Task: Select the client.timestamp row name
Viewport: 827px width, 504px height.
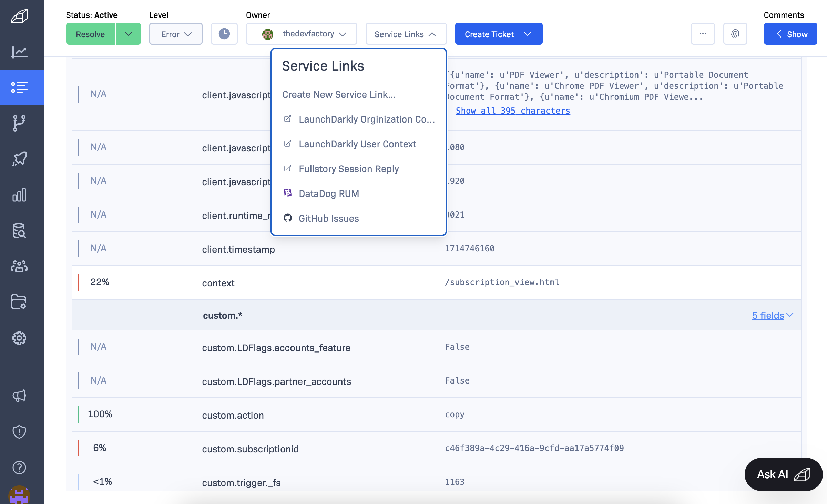Action: [238, 249]
